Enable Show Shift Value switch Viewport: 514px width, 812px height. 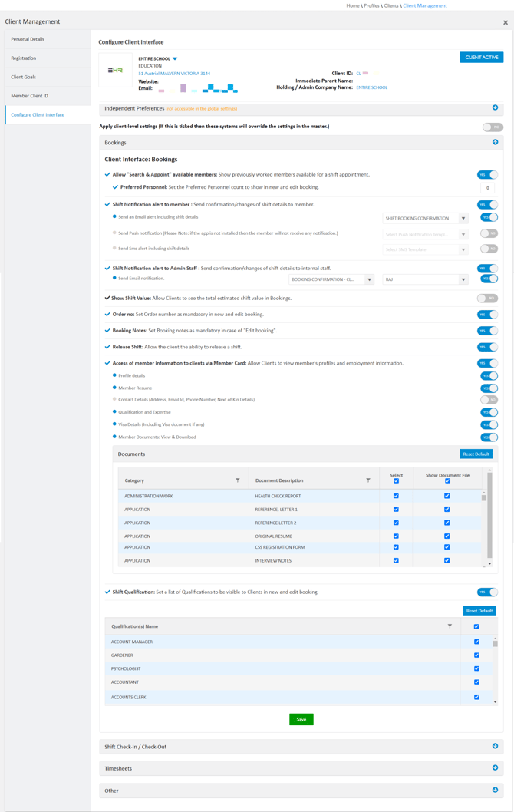[x=487, y=299]
